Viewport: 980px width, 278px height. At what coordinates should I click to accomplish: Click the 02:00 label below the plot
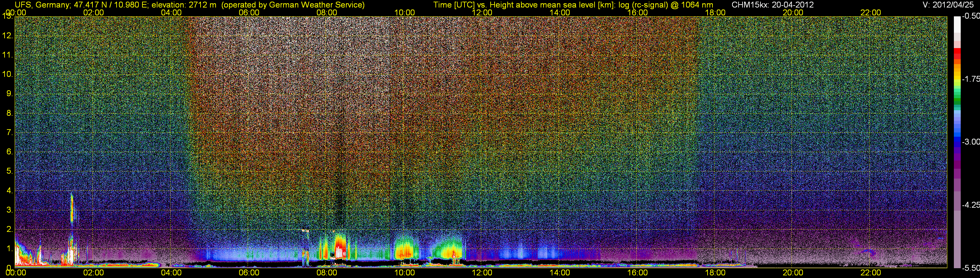(x=93, y=273)
